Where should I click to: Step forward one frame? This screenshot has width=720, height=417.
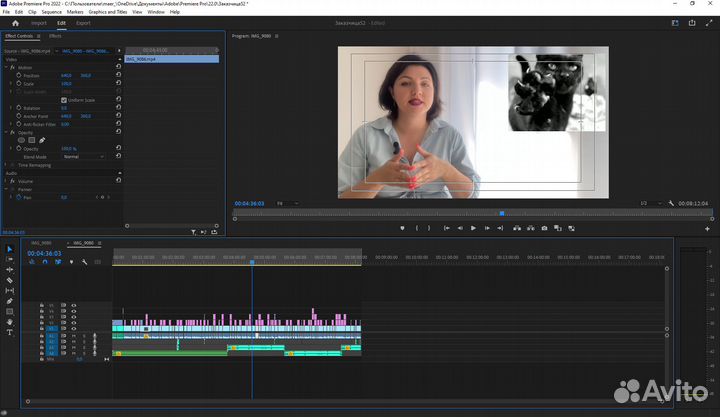coord(487,228)
